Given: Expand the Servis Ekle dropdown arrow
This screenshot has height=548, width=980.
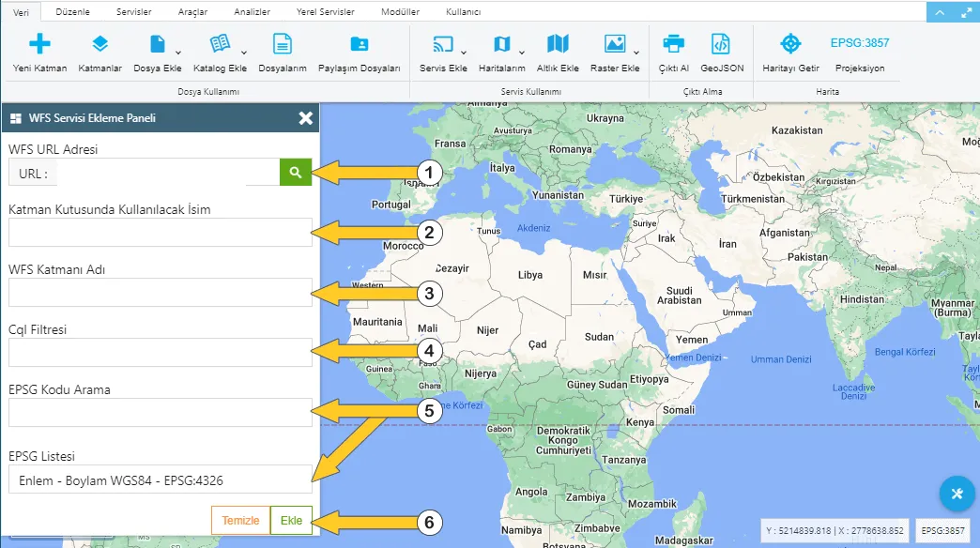Looking at the screenshot, I should pyautogui.click(x=463, y=53).
